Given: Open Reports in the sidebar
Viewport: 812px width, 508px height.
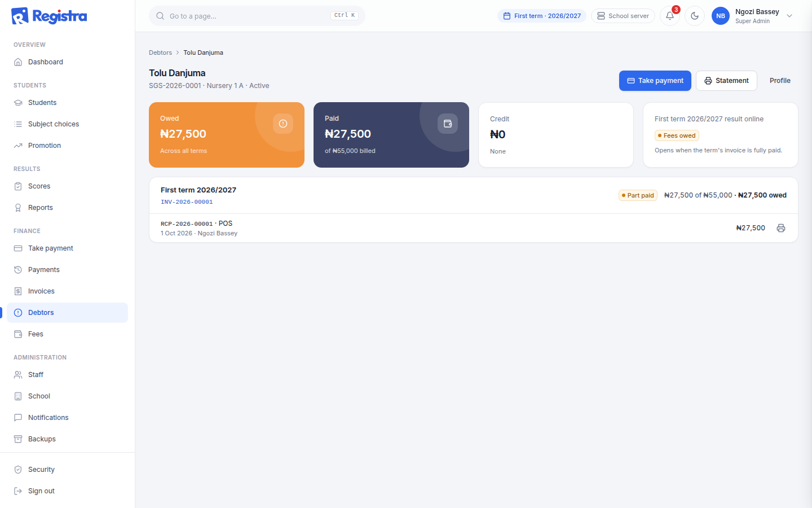Looking at the screenshot, I should pyautogui.click(x=68, y=208).
